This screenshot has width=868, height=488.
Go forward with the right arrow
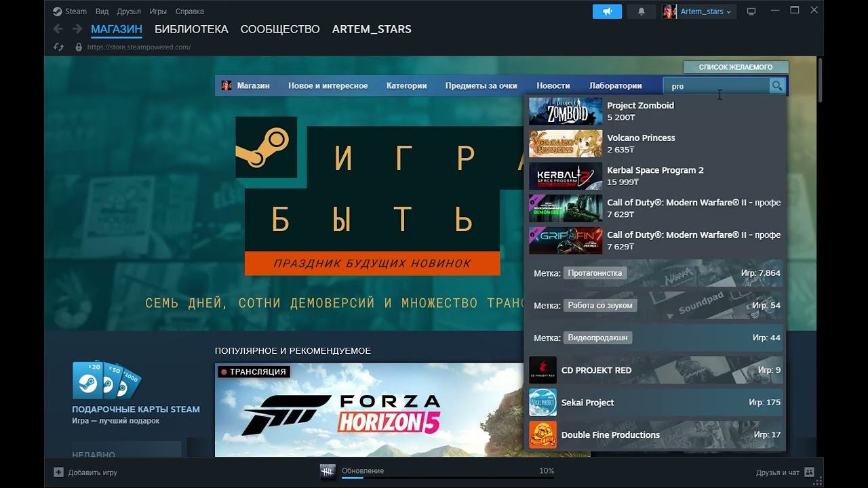(77, 29)
